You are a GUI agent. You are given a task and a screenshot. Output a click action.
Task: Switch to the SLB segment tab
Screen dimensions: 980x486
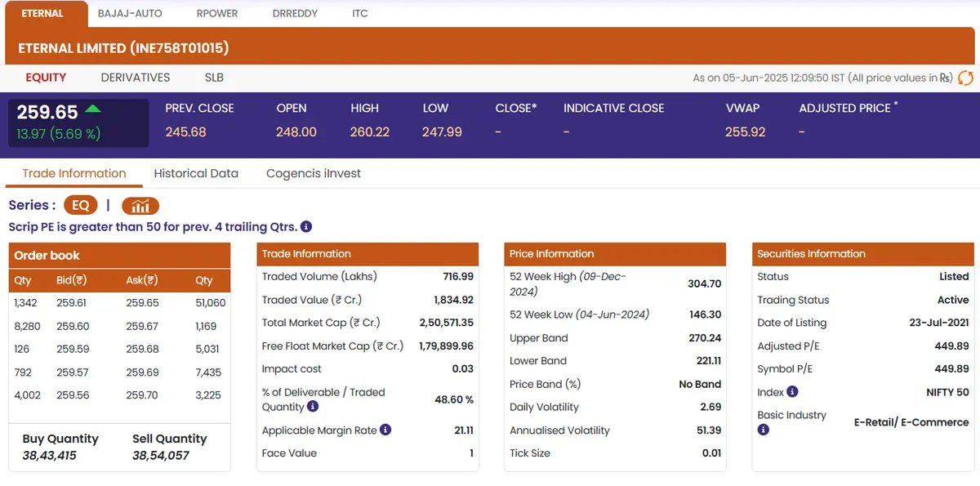214,78
